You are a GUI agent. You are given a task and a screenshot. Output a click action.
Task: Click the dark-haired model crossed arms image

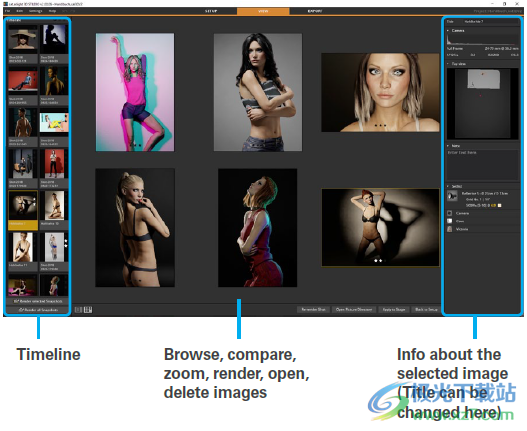point(258,92)
